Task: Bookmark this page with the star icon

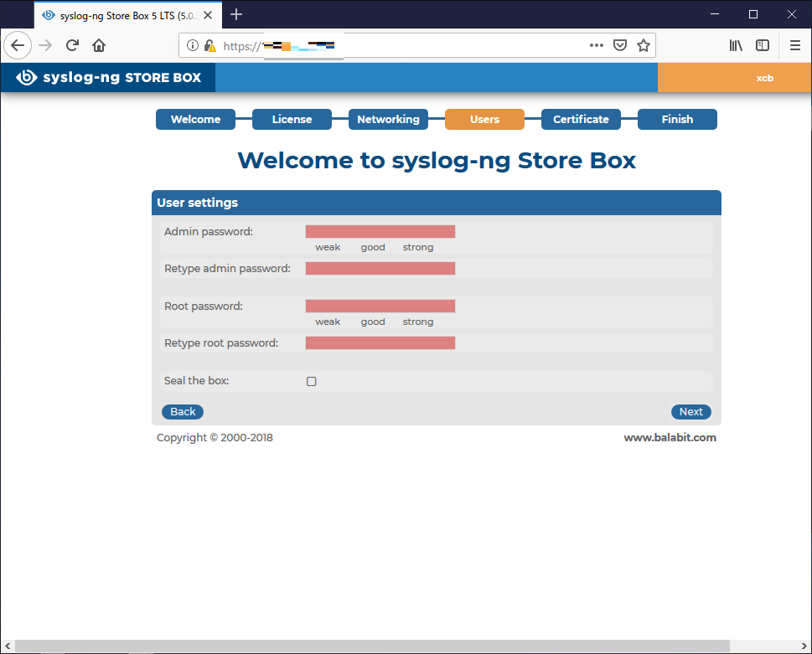Action: (x=644, y=45)
